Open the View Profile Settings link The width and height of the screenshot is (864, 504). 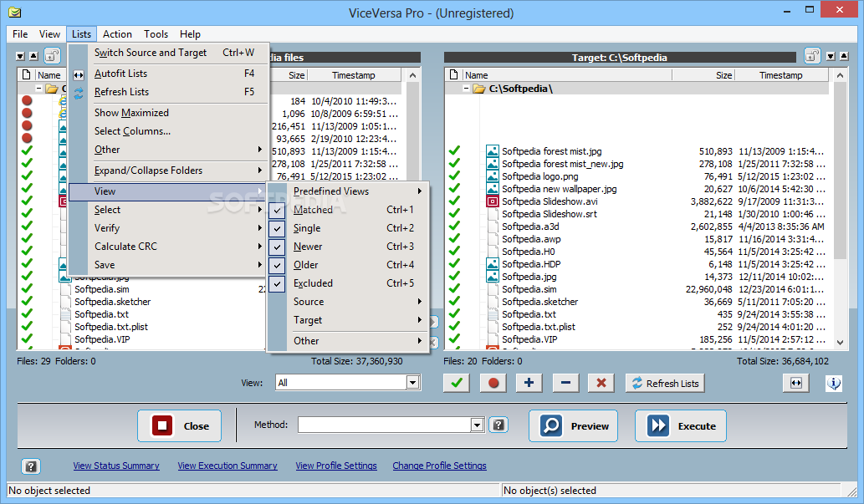click(336, 466)
